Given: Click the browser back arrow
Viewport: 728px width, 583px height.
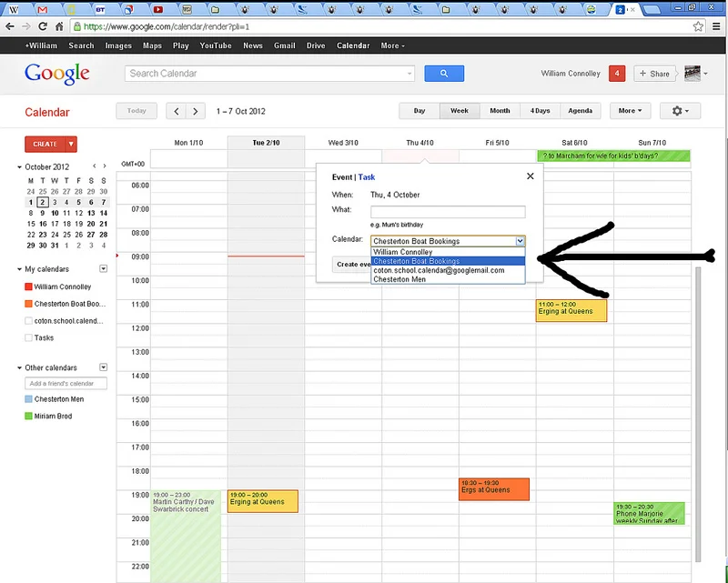Looking at the screenshot, I should pos(10,26).
